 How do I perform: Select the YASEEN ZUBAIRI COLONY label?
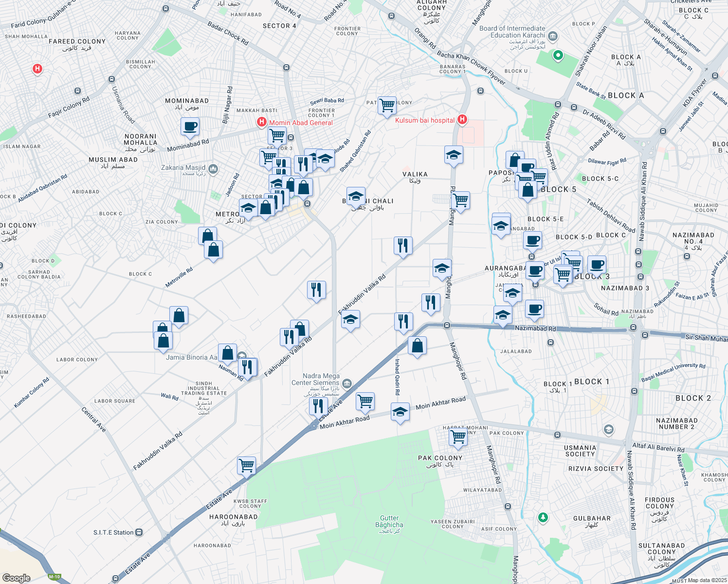tap(453, 524)
